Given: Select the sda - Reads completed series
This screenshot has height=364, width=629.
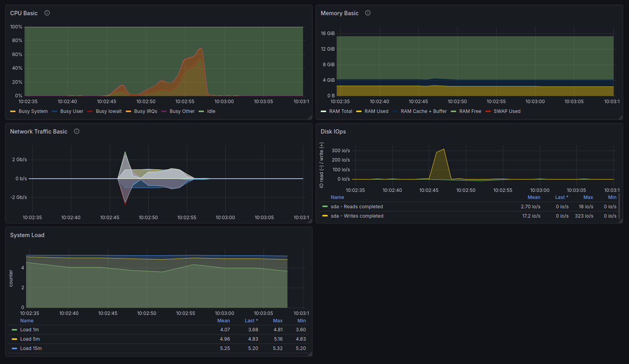Looking at the screenshot, I should click(x=357, y=207).
